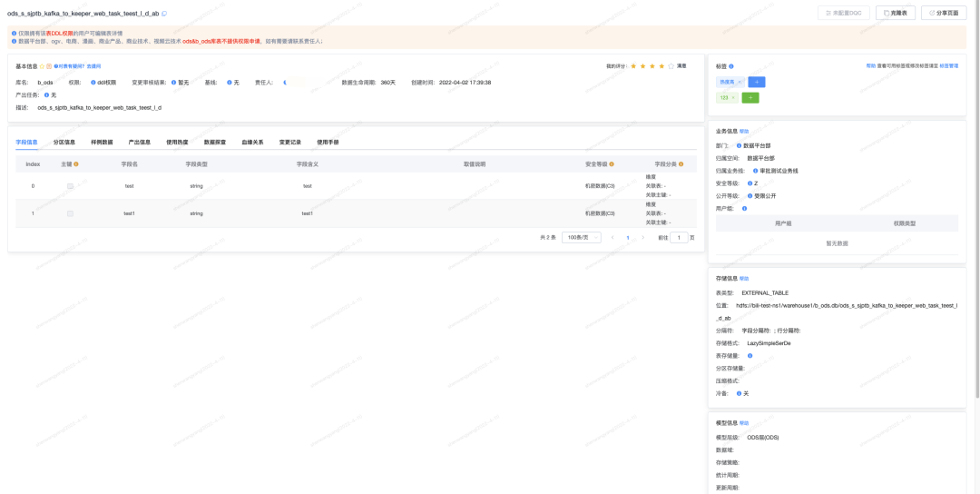Viewport: 980px width, 494px height.
Task: Click the fifth empty rating star
Action: coord(671,65)
